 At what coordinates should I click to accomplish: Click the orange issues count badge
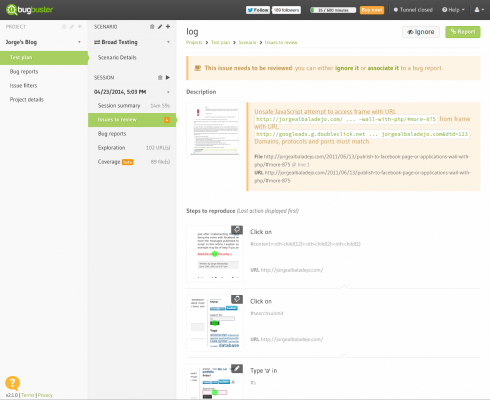point(167,120)
